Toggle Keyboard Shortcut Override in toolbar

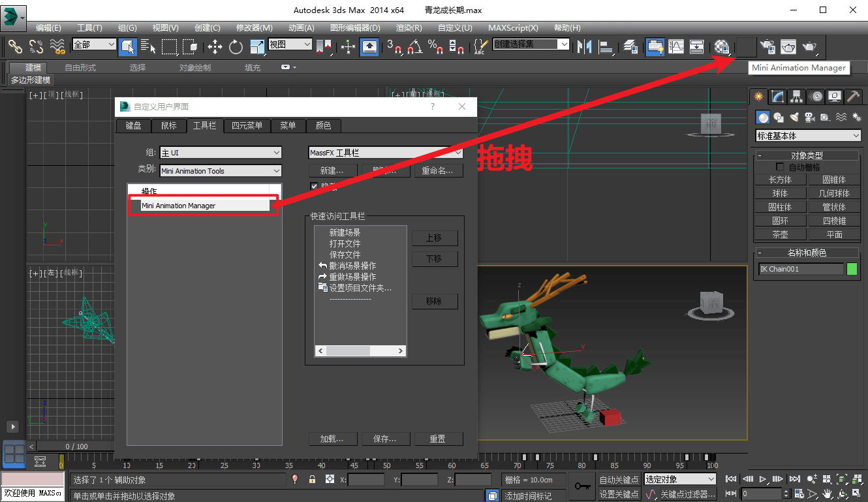point(369,46)
